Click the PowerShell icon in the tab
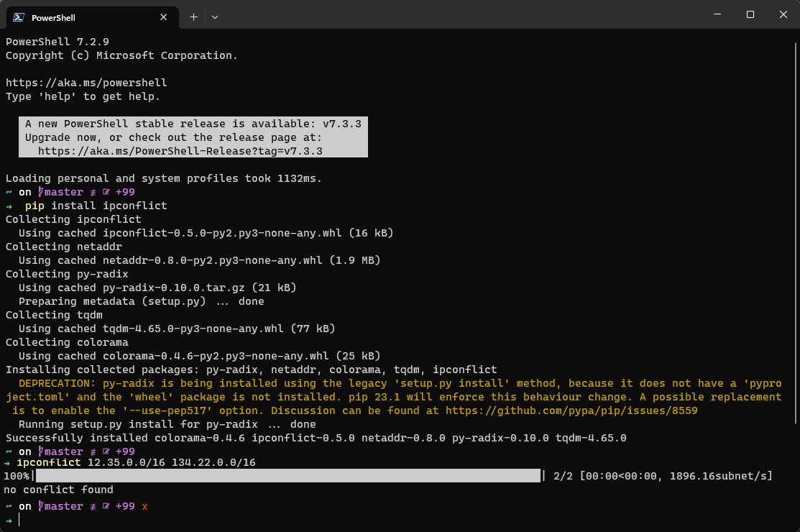Image resolution: width=800 pixels, height=532 pixels. coord(19,17)
